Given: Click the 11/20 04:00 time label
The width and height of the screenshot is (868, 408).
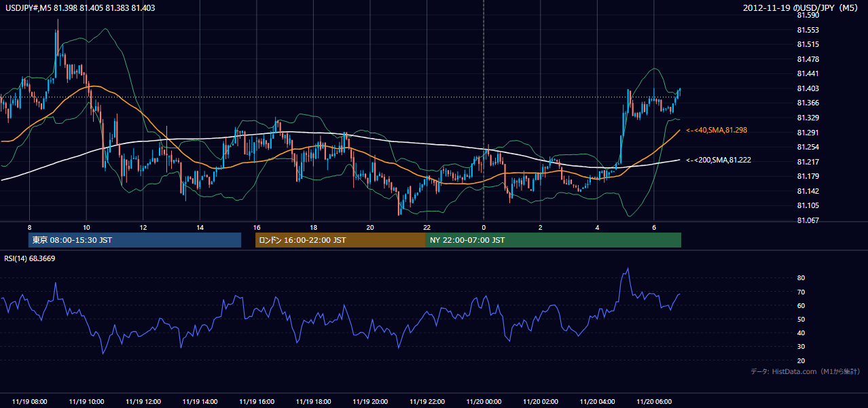Looking at the screenshot, I should 597,401.
